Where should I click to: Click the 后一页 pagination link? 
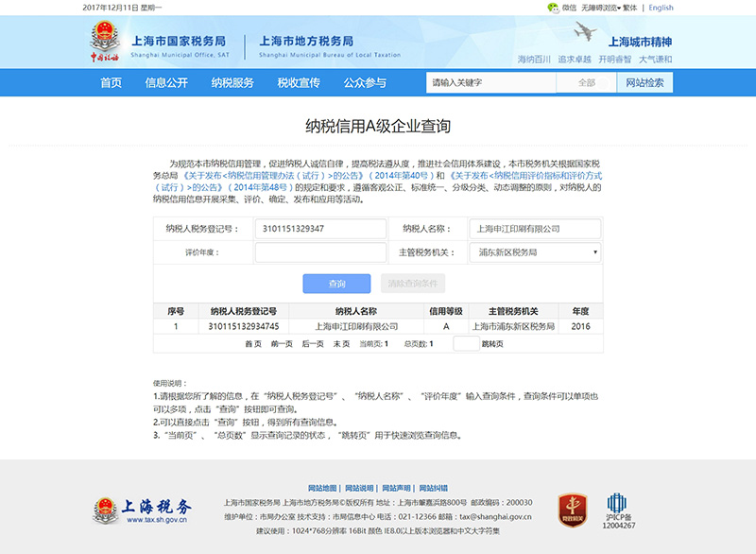[x=313, y=344]
